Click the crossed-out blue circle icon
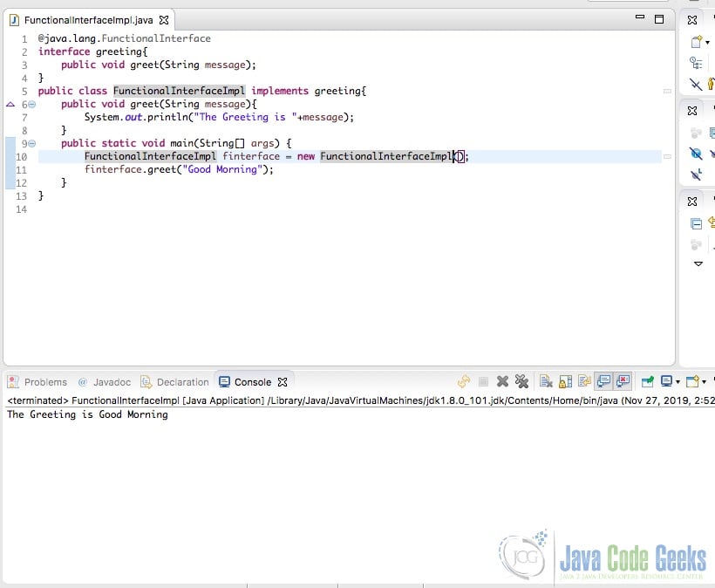The height and width of the screenshot is (588, 715). [x=696, y=154]
